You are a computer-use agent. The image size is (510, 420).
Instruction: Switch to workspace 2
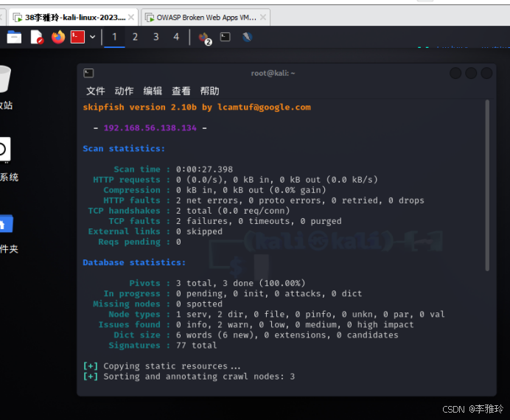[135, 37]
